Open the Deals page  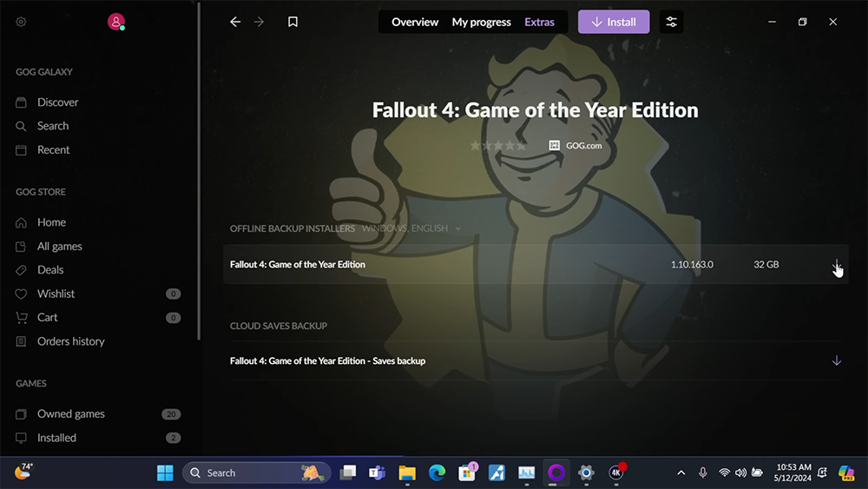pos(50,270)
